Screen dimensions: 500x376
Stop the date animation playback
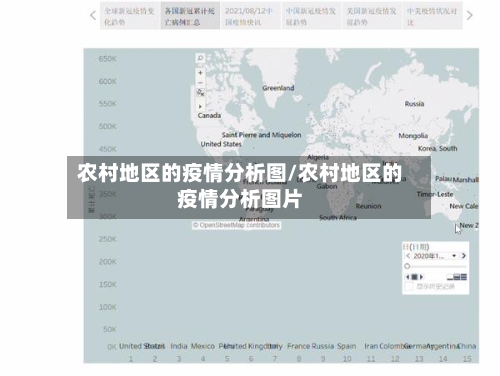coord(414,277)
